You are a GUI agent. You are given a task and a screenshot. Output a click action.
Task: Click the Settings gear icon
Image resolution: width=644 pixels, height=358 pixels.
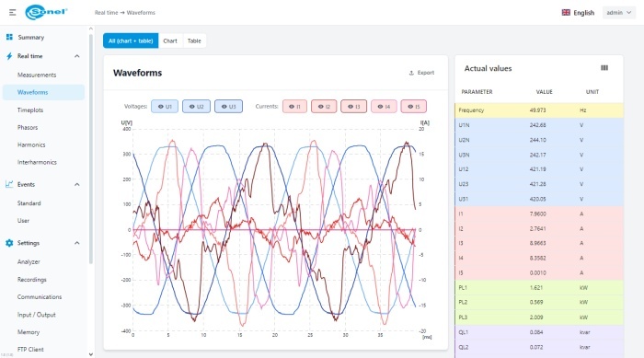(9, 243)
